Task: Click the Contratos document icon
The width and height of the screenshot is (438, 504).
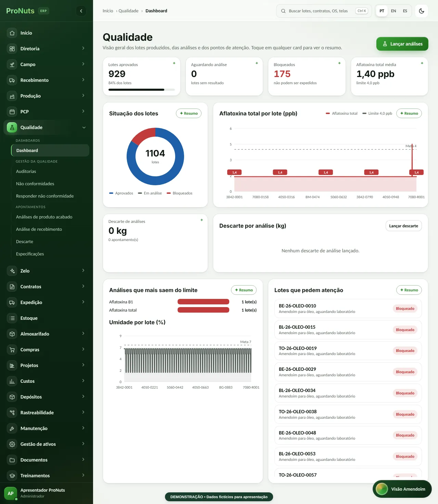Action: point(12,287)
